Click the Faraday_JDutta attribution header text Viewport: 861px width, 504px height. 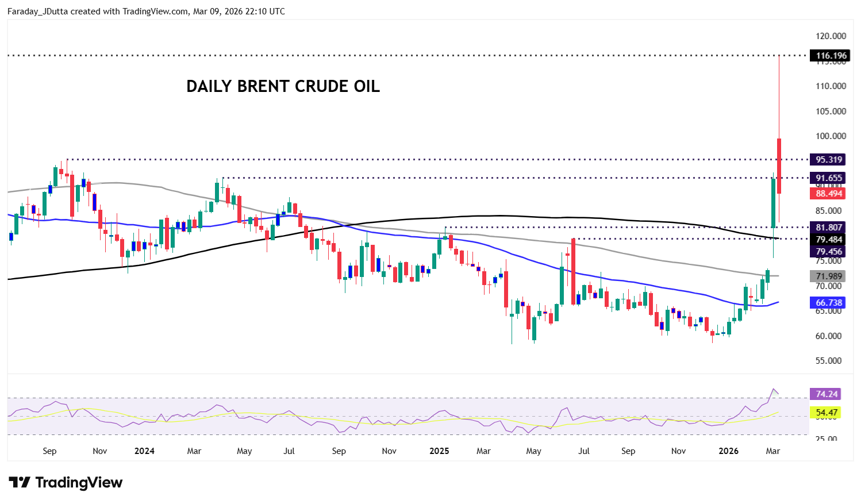146,11
